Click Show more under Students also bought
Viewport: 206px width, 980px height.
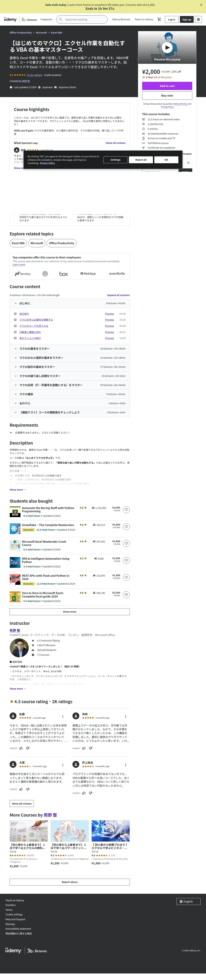[70, 612]
